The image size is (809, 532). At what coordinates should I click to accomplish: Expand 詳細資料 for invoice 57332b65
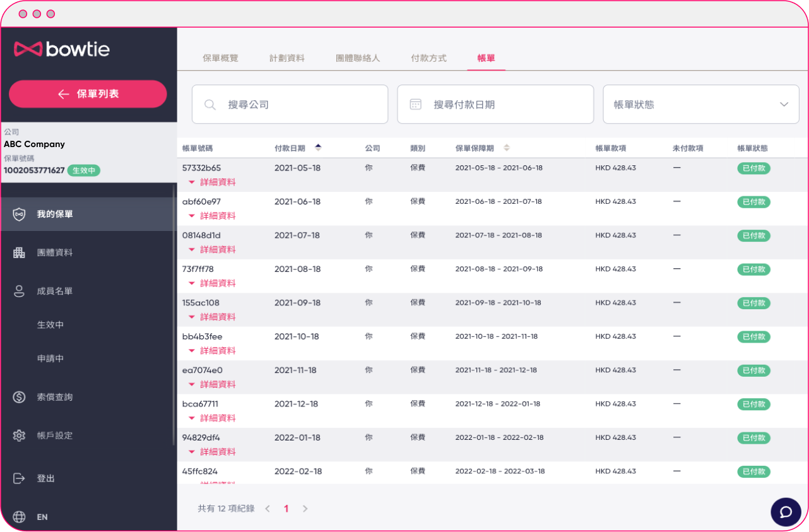[212, 182]
